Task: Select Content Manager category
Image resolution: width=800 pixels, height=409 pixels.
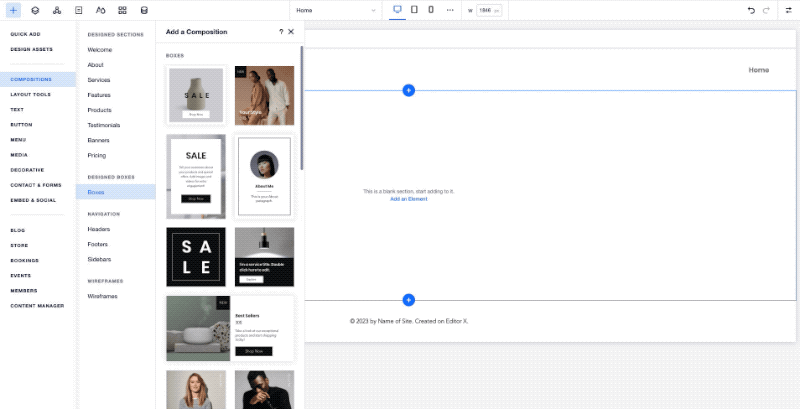Action: [37, 306]
